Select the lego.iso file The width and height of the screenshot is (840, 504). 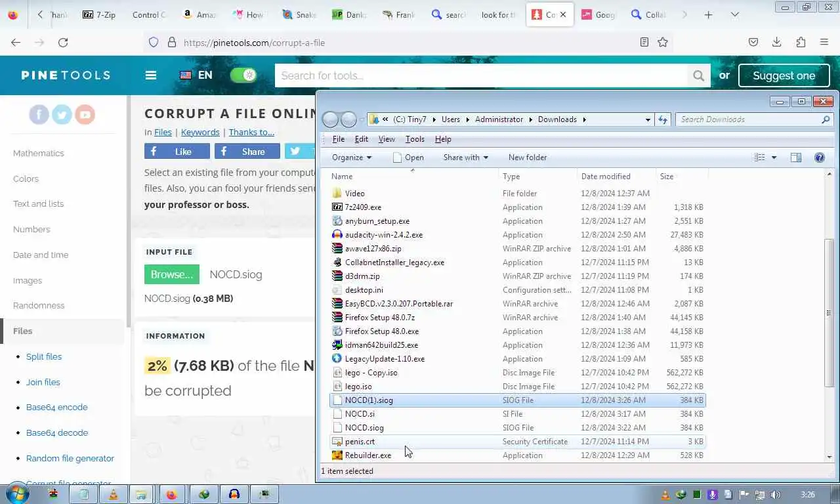point(517,387)
